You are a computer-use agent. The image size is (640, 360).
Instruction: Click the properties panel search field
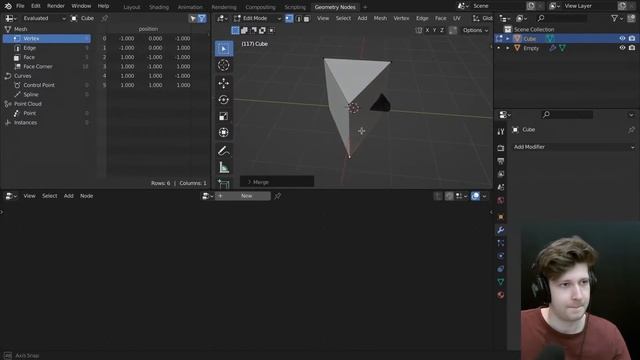point(567,115)
